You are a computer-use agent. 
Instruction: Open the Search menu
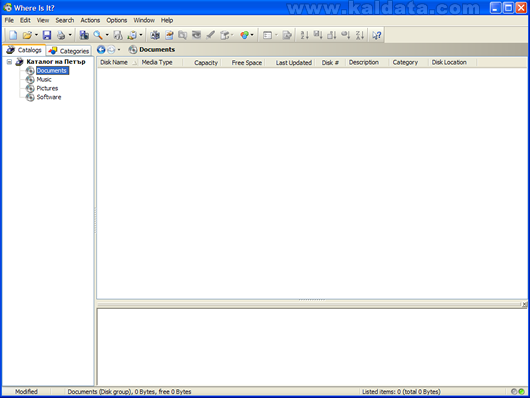click(x=65, y=20)
